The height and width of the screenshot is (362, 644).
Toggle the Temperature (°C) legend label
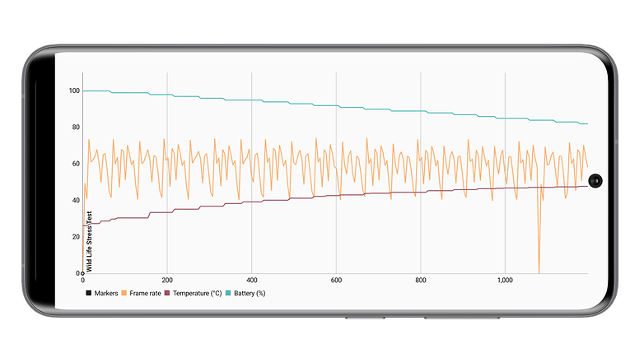(197, 293)
